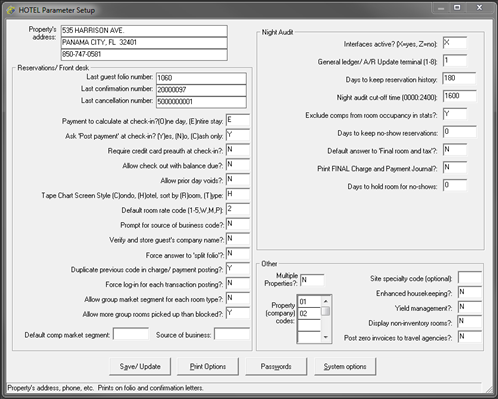This screenshot has width=498, height=399.
Task: Select the Night audit cut-off time field
Action: 459,96
